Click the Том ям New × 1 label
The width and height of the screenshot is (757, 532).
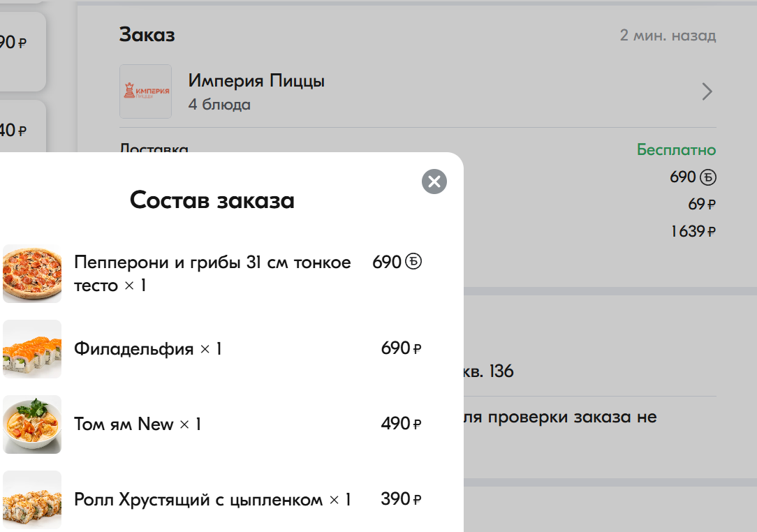click(138, 424)
